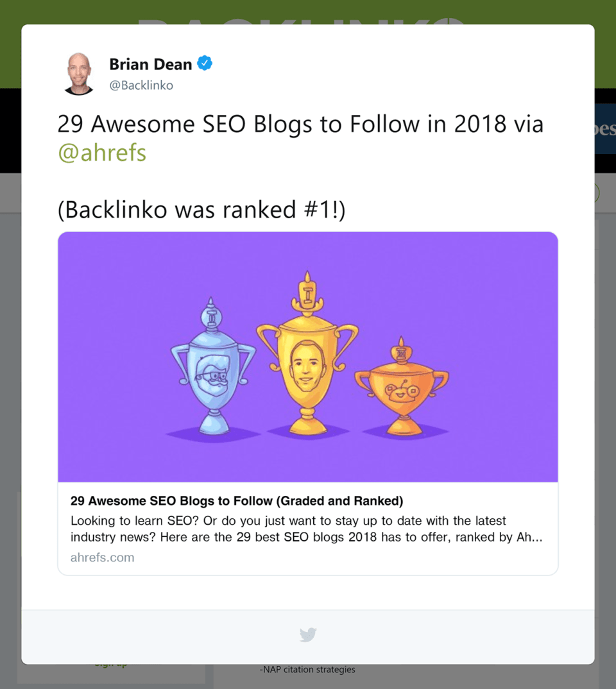Select the Brian Dean display name
The width and height of the screenshot is (616, 689).
click(151, 64)
